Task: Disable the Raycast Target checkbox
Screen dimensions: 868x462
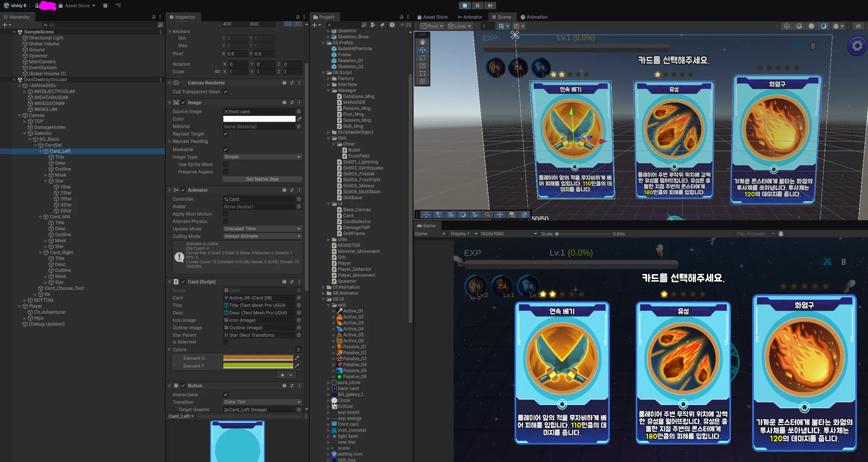Action: click(226, 134)
